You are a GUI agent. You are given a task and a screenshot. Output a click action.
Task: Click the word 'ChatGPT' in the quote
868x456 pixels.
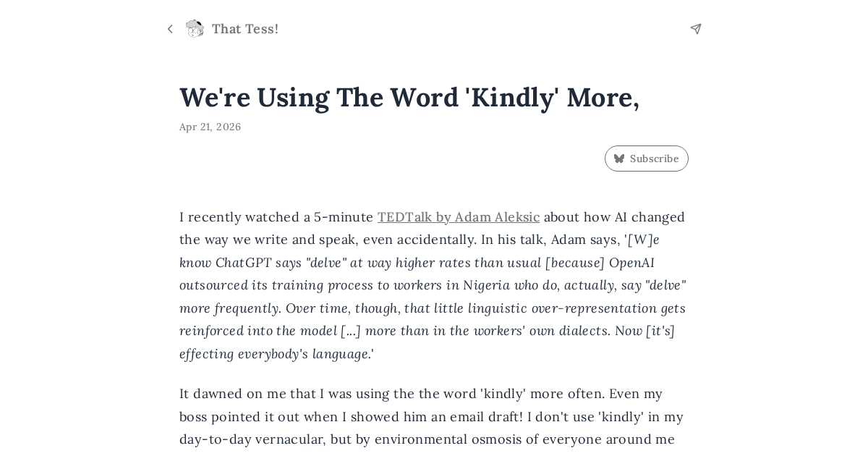243,263
